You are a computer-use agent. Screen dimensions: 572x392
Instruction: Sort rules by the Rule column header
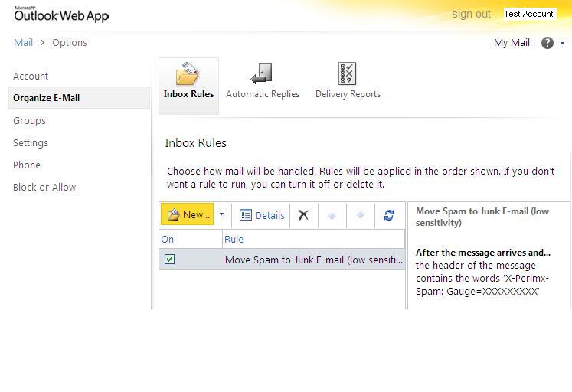(x=234, y=239)
